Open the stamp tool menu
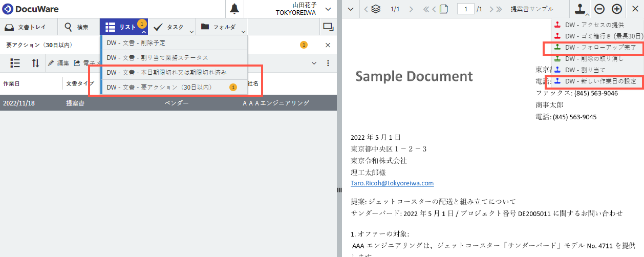Screen dimensions: 644x257 pyautogui.click(x=580, y=9)
